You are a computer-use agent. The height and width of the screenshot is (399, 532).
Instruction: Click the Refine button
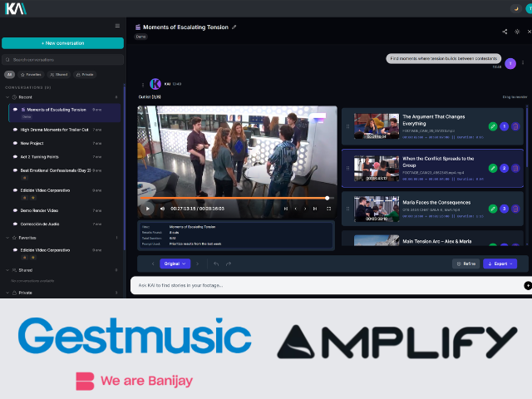point(465,264)
